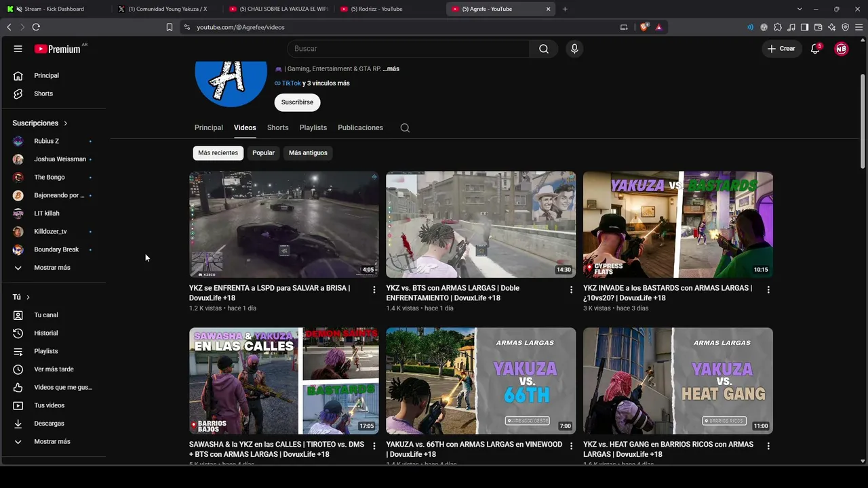
Task: Expand the Tú section arrow
Action: click(x=28, y=298)
